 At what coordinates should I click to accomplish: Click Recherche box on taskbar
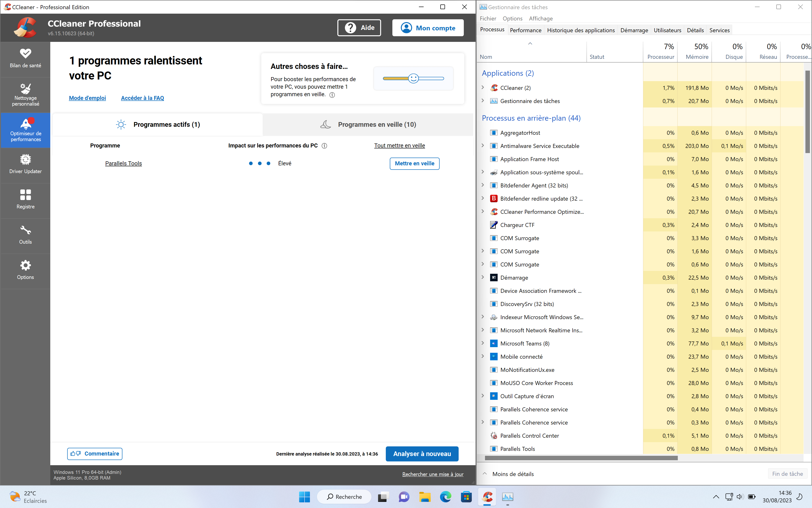pyautogui.click(x=344, y=496)
